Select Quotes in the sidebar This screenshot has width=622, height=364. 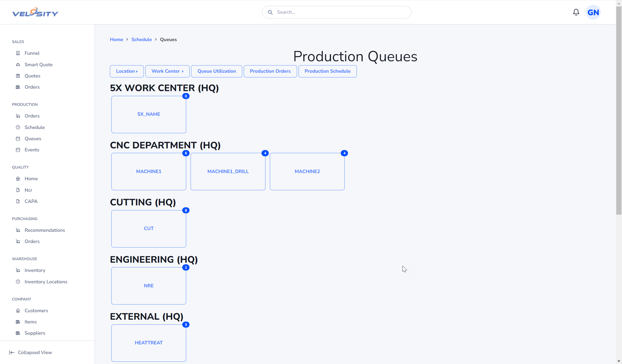point(32,76)
